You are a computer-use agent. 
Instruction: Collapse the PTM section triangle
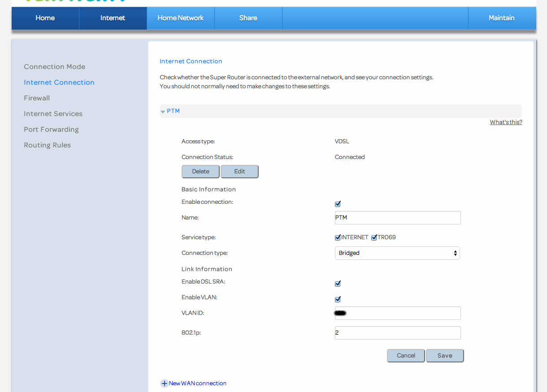(x=163, y=112)
